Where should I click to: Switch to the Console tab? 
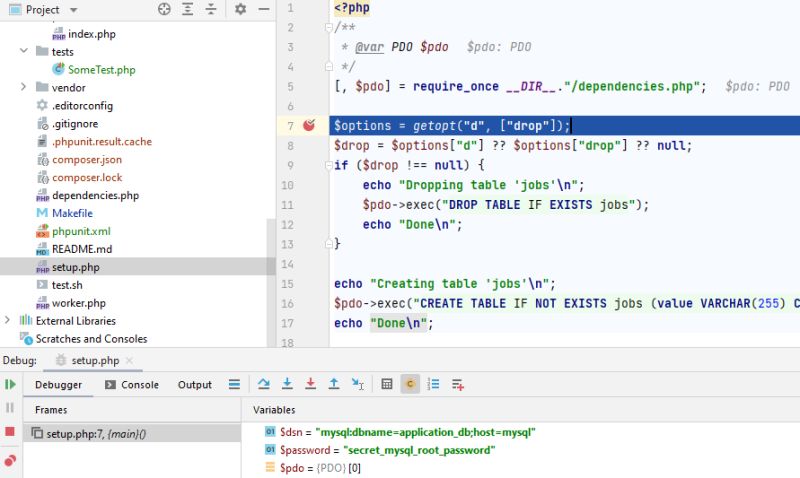click(132, 385)
